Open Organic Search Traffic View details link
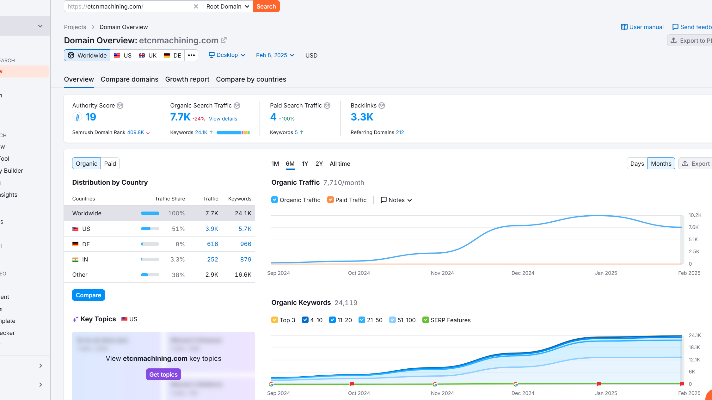 pos(223,119)
